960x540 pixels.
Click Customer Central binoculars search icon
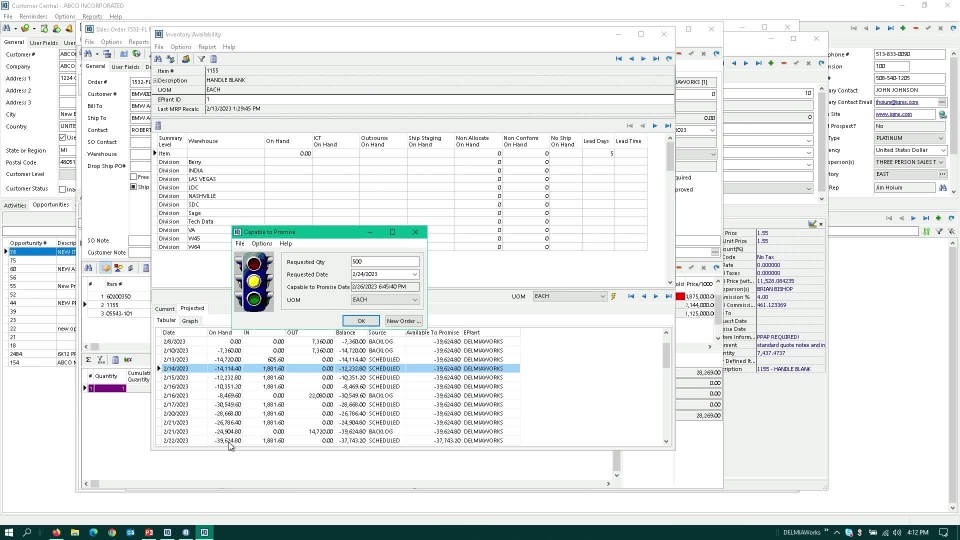[7, 28]
